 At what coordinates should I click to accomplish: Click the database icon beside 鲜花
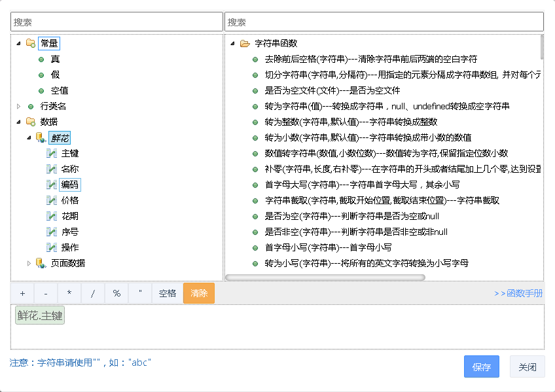pos(41,137)
